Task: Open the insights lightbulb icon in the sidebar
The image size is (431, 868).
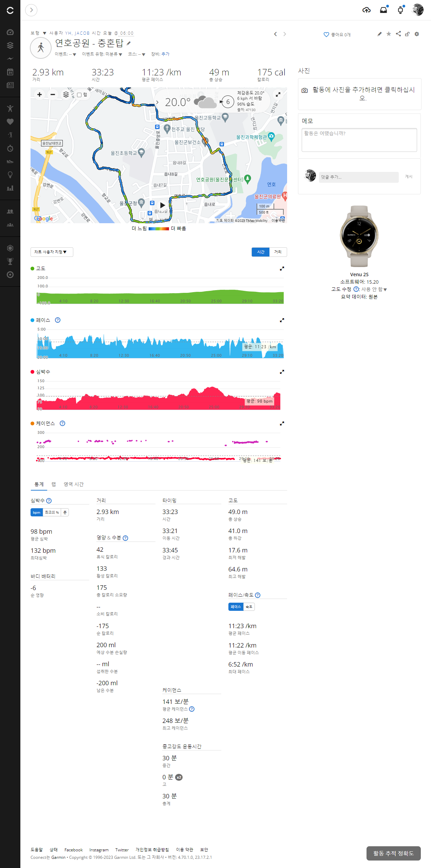Action: [x=10, y=175]
